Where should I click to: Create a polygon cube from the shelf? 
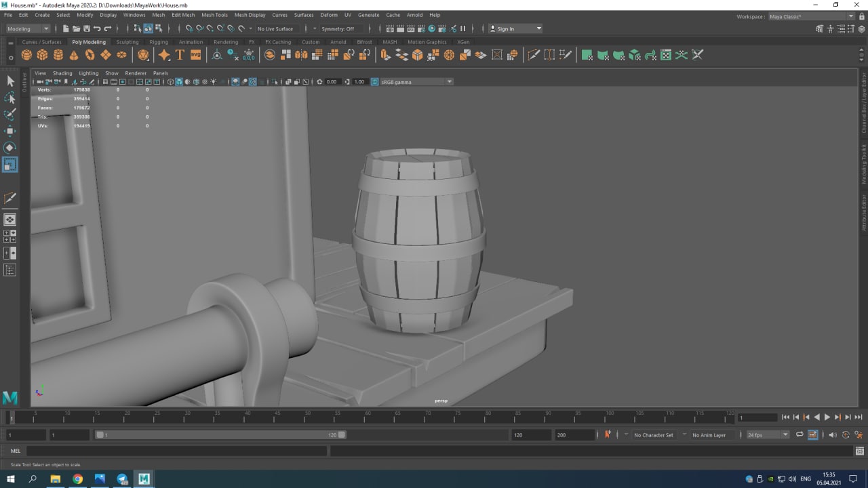pyautogui.click(x=42, y=55)
